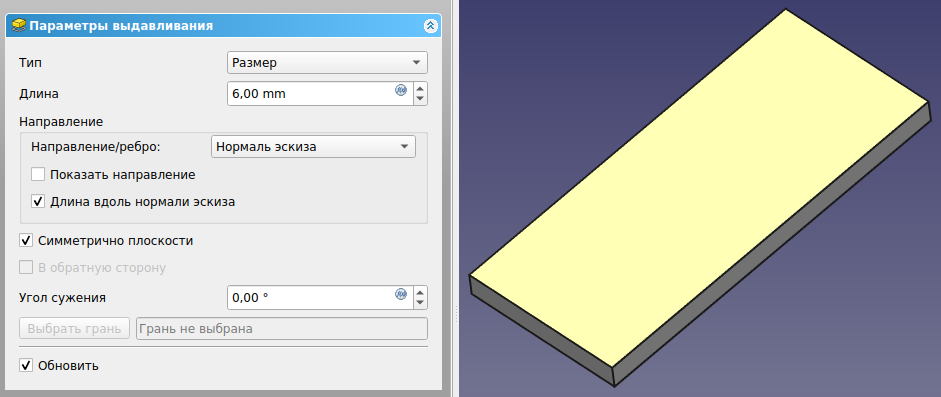Viewport: 941px width, 397px height.
Task: Toggle the Обновить checkbox
Action: (26, 365)
